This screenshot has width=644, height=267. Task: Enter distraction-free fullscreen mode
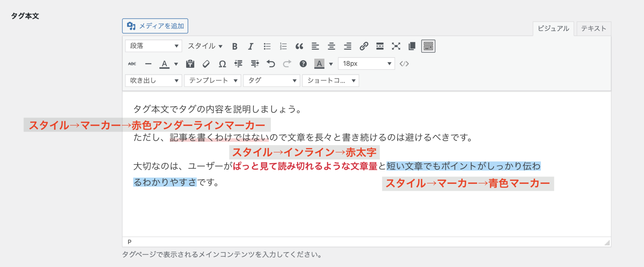coord(396,46)
